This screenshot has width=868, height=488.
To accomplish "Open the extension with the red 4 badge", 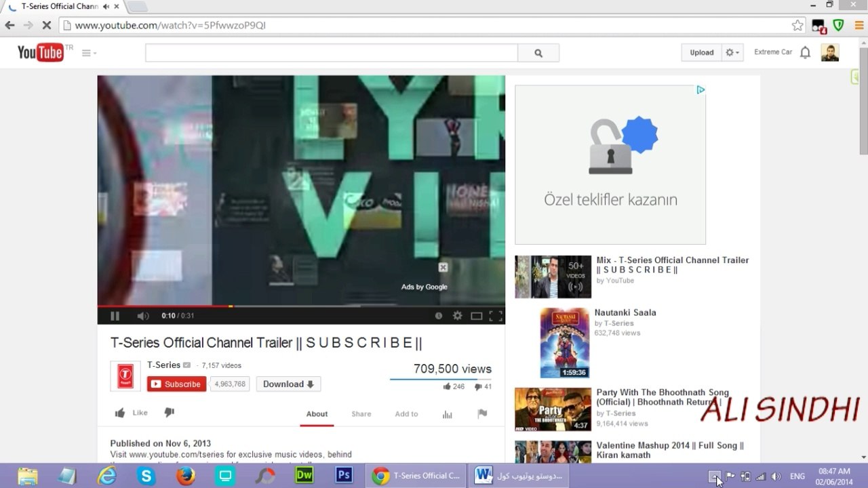I will click(x=818, y=26).
